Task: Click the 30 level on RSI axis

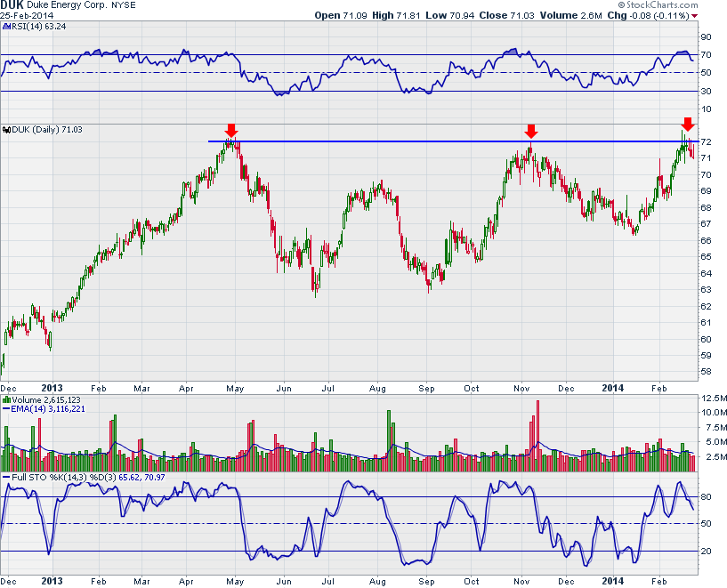Action: pos(706,92)
